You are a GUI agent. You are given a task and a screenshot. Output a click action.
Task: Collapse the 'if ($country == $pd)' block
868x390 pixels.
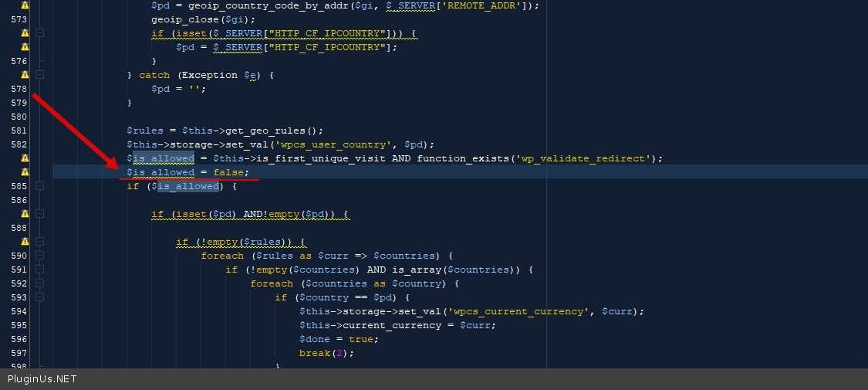tap(40, 297)
